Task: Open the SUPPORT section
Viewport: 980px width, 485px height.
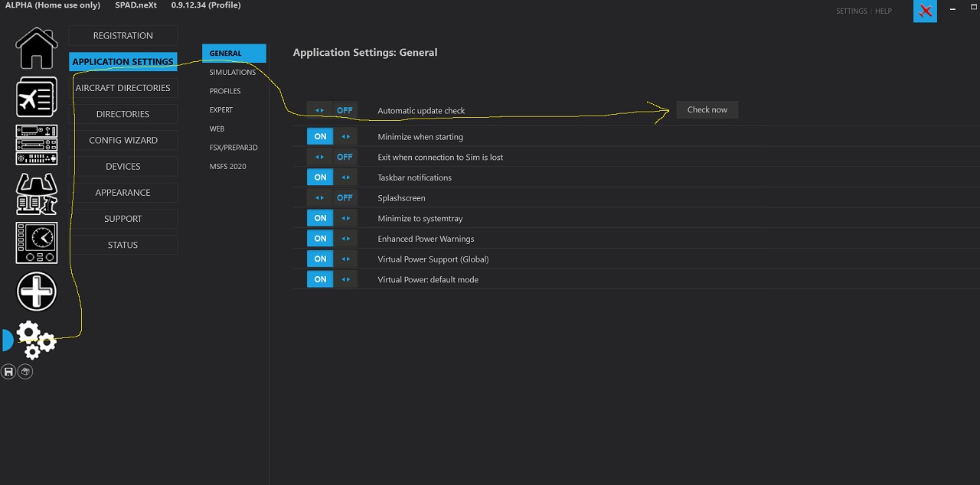Action: (122, 219)
